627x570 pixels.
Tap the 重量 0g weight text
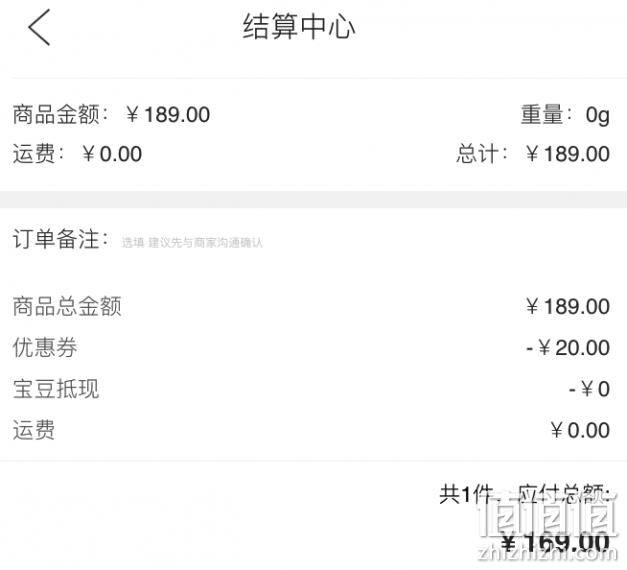[565, 115]
